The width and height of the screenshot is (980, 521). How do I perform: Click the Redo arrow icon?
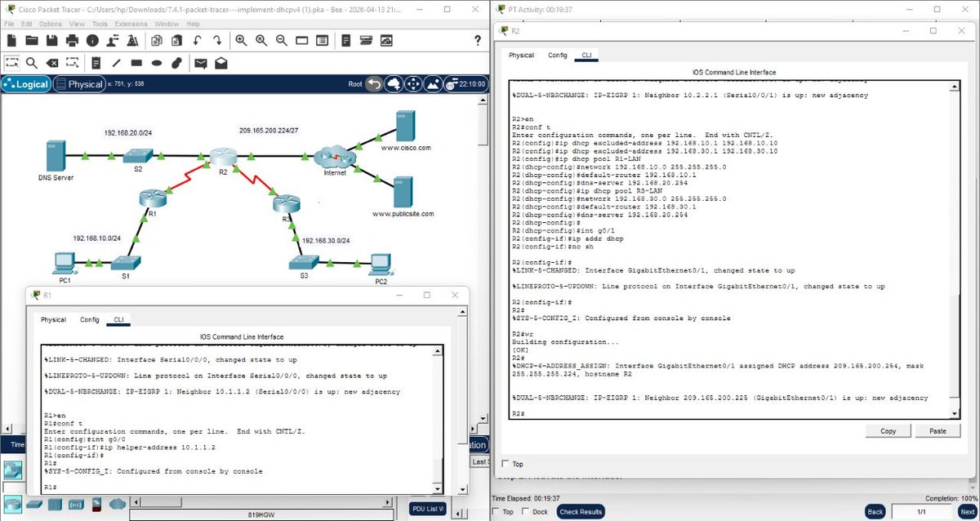(x=217, y=40)
